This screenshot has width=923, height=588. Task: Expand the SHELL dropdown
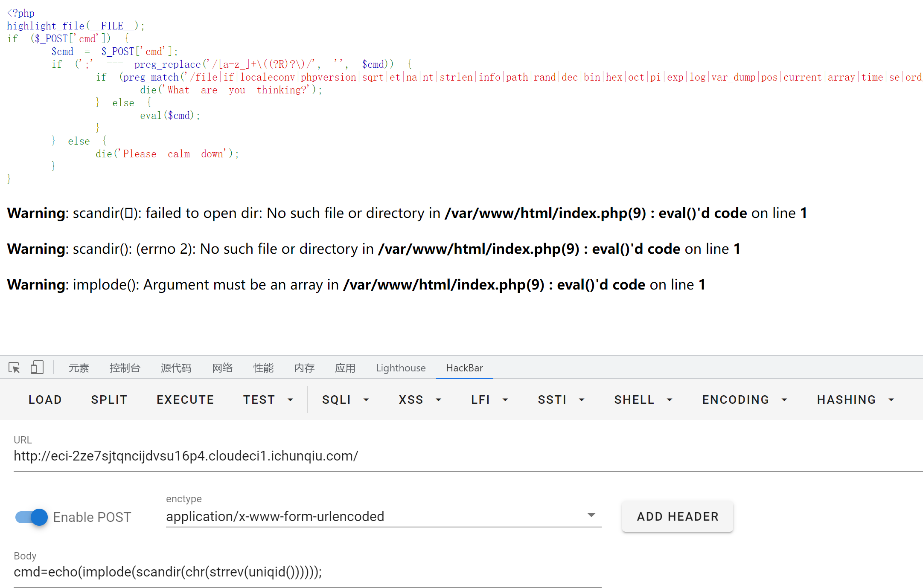tap(643, 400)
